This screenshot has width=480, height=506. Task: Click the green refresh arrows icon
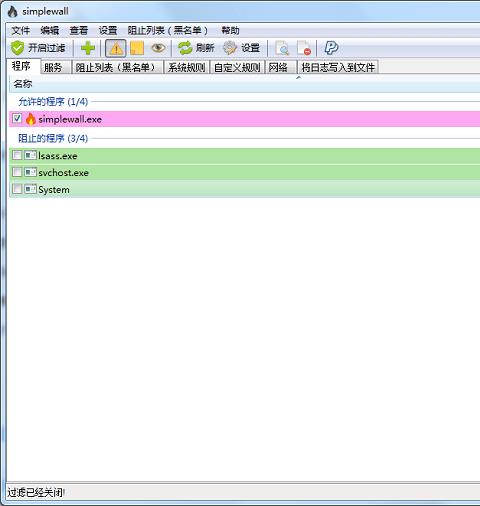(x=185, y=48)
